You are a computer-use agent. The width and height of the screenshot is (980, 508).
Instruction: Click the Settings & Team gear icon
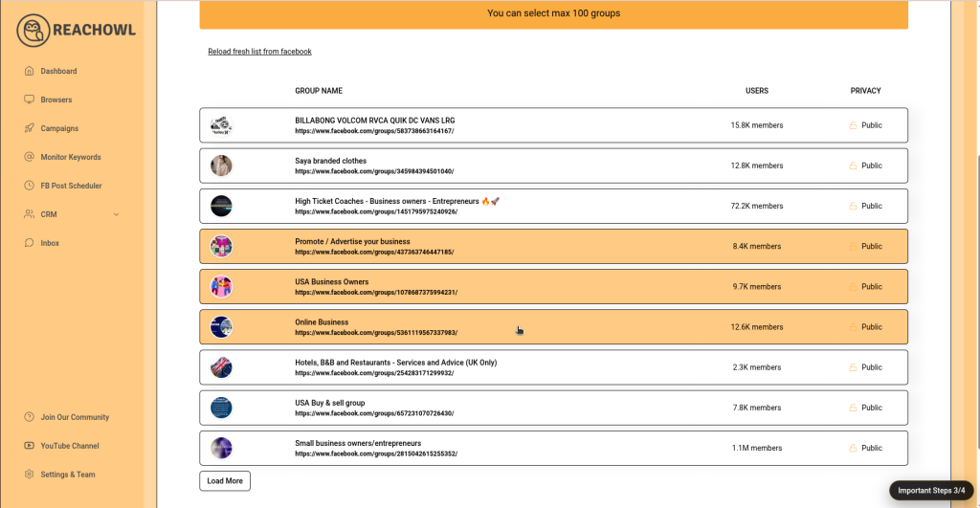(30, 475)
